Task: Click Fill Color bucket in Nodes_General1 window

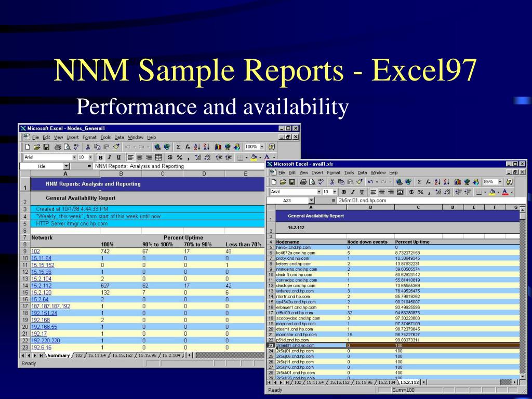Action: pyautogui.click(x=254, y=157)
